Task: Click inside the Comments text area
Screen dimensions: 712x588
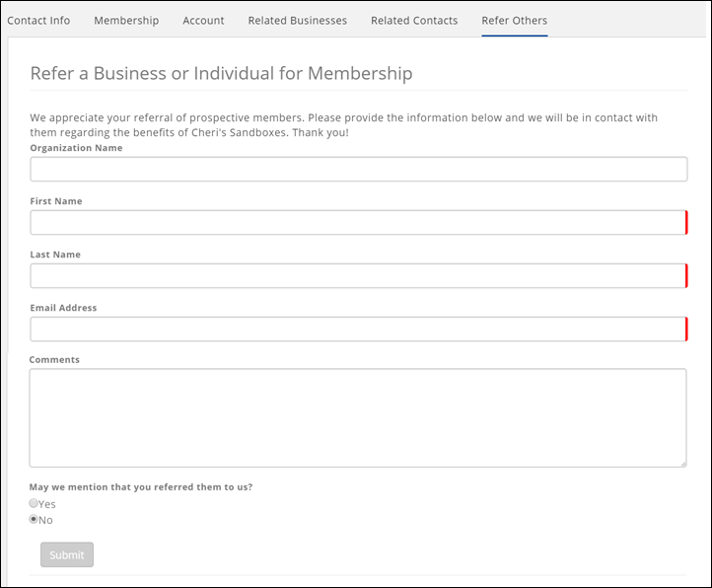Action: click(x=358, y=417)
